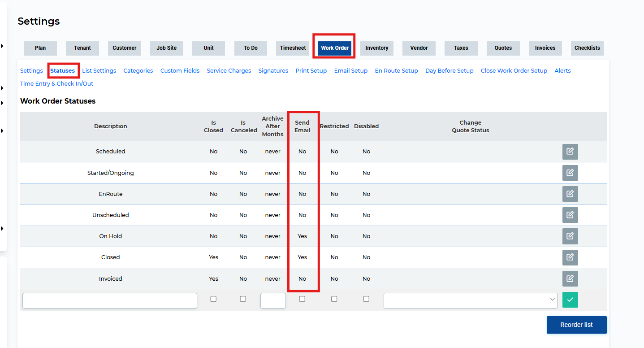Image resolution: width=644 pixels, height=348 pixels.
Task: Click the Send Email column header
Action: [x=302, y=126]
